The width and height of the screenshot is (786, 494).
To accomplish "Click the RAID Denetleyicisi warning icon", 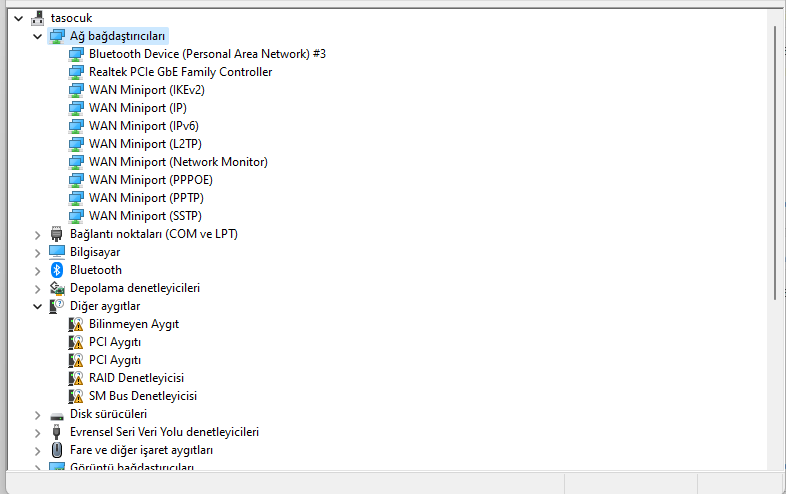I will (x=76, y=378).
